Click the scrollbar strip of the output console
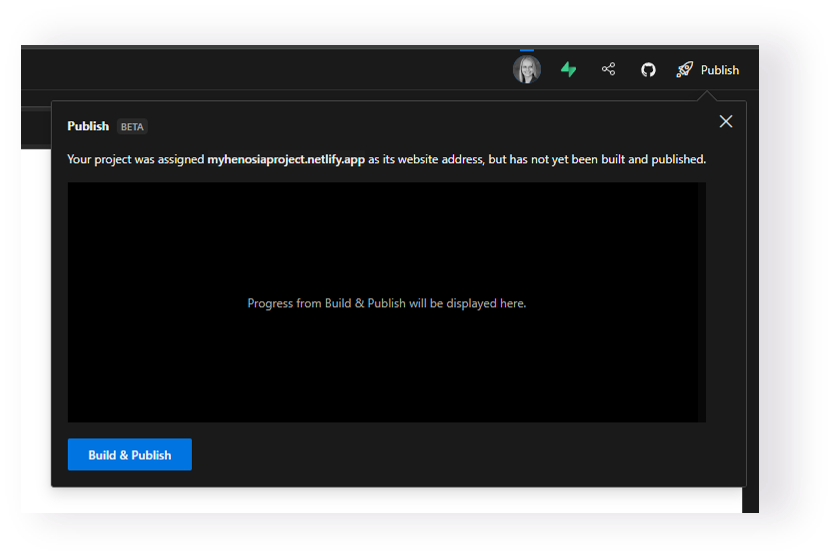The width and height of the screenshot is (834, 558). pyautogui.click(x=701, y=300)
